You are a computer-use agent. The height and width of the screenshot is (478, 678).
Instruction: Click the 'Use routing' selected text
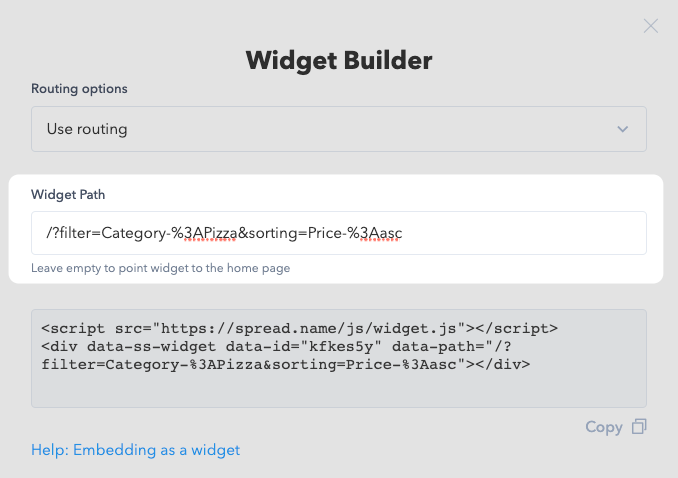point(87,129)
